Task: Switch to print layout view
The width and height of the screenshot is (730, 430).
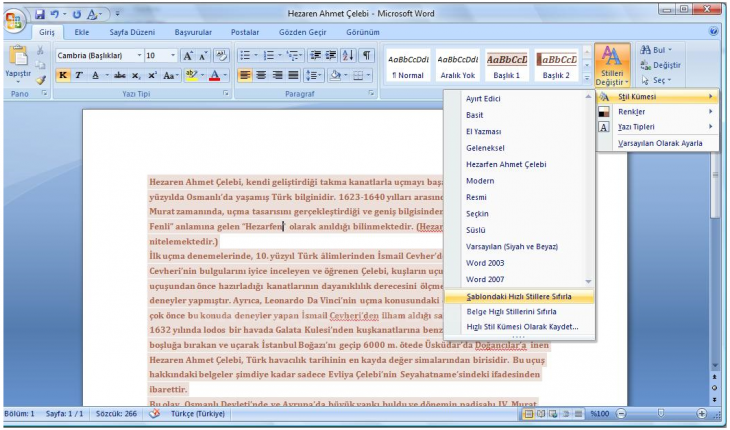Action: coord(528,413)
